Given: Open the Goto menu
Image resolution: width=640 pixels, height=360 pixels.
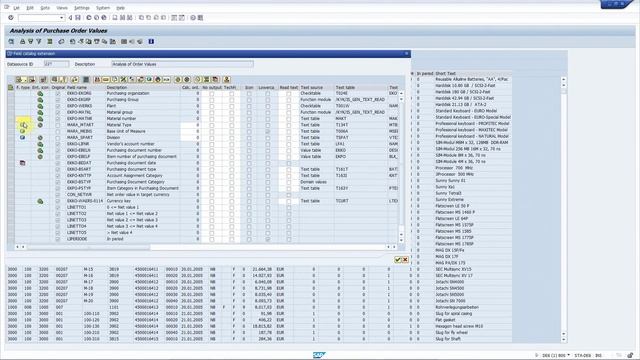Looking at the screenshot, I should 45,8.
